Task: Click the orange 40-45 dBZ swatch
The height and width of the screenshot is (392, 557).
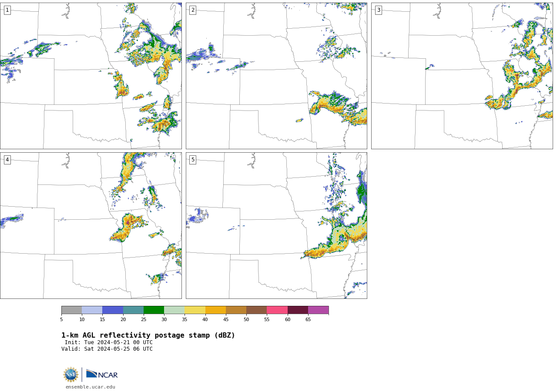Action: pyautogui.click(x=215, y=310)
